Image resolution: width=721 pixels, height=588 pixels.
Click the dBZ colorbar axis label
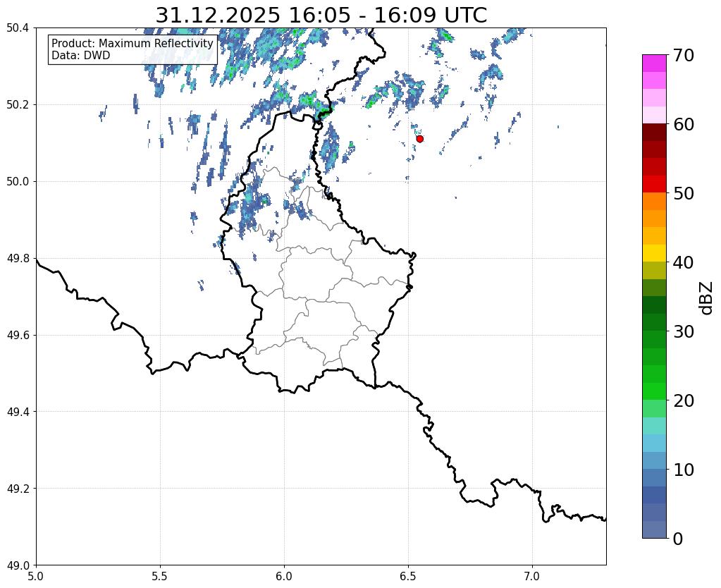pyautogui.click(x=707, y=298)
